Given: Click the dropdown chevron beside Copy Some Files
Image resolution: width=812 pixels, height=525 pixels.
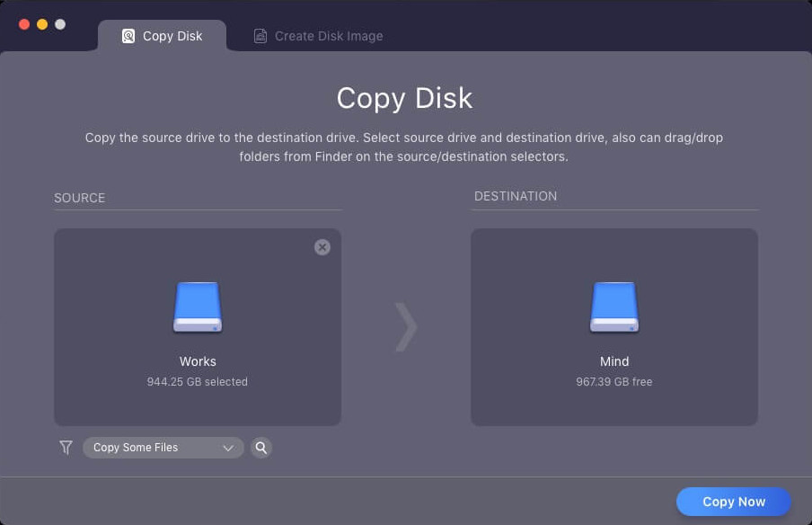Looking at the screenshot, I should tap(228, 448).
